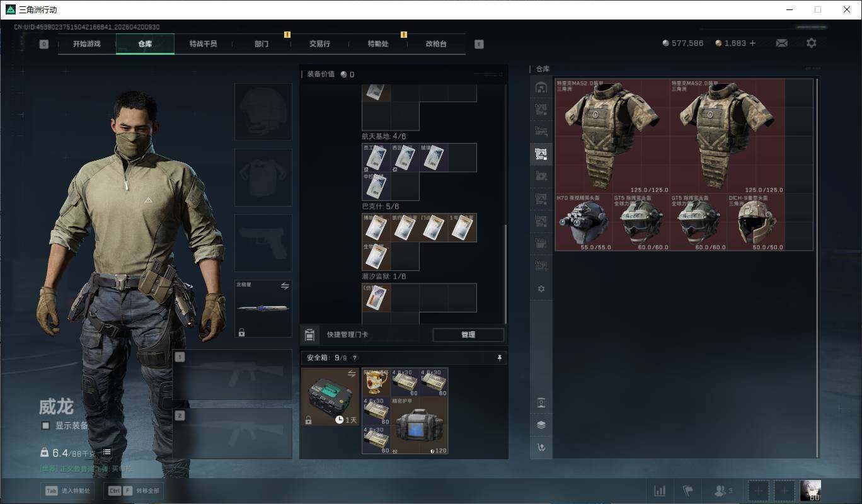862x504 pixels.
Task: Click the empty pistol equipment slot
Action: (x=263, y=243)
